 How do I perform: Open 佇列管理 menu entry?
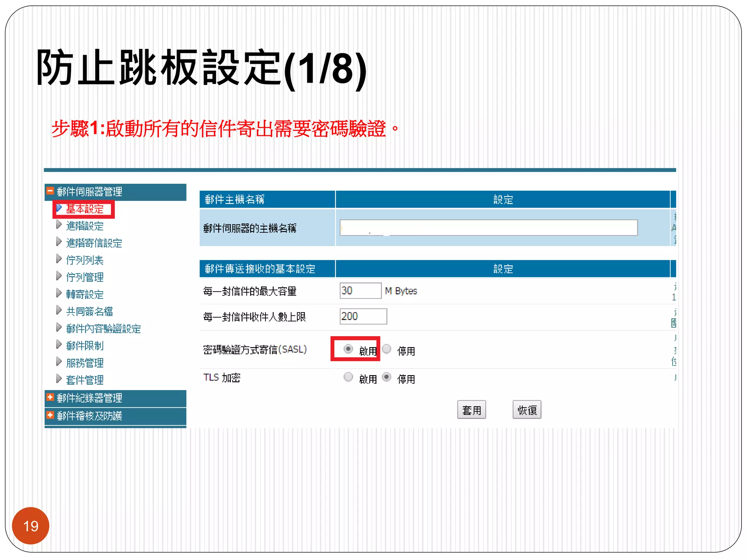[x=85, y=277]
